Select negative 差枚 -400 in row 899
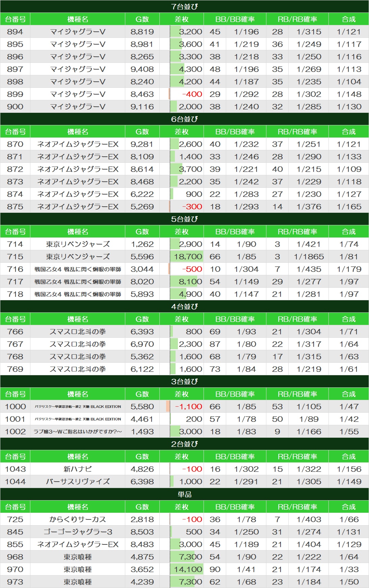 coord(192,94)
